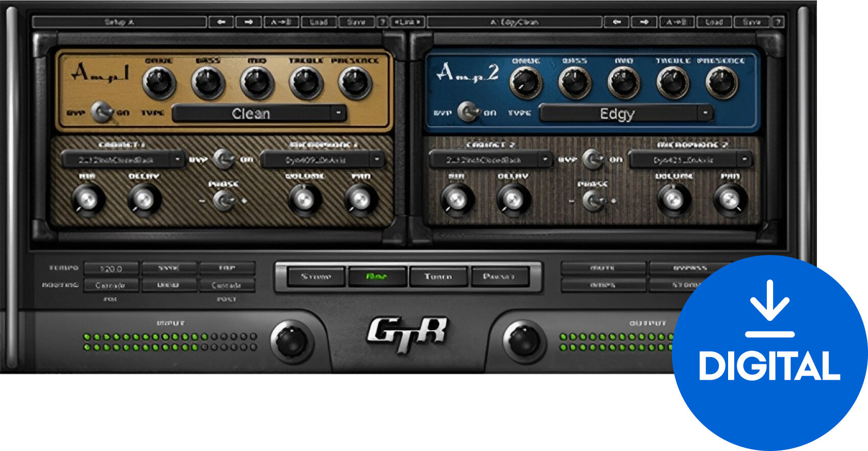
Task: Adjust the Cabinet 1 Volume knob
Action: (x=305, y=199)
